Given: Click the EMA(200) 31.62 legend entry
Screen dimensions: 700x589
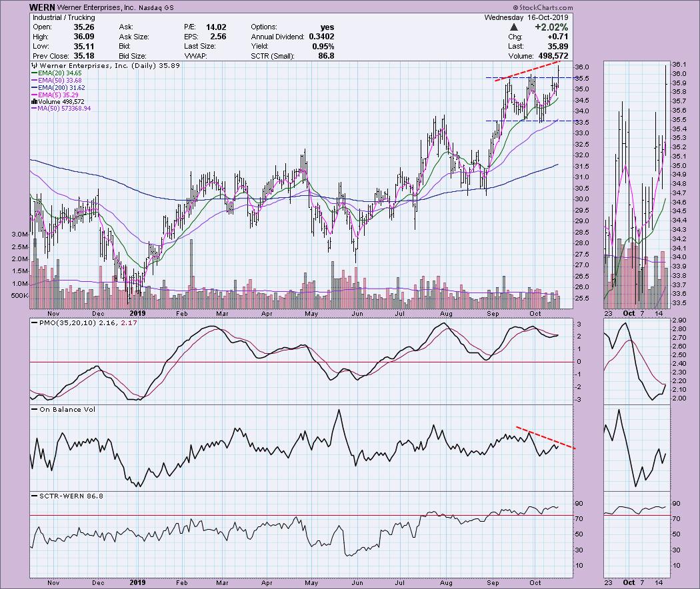Looking at the screenshot, I should coord(58,88).
